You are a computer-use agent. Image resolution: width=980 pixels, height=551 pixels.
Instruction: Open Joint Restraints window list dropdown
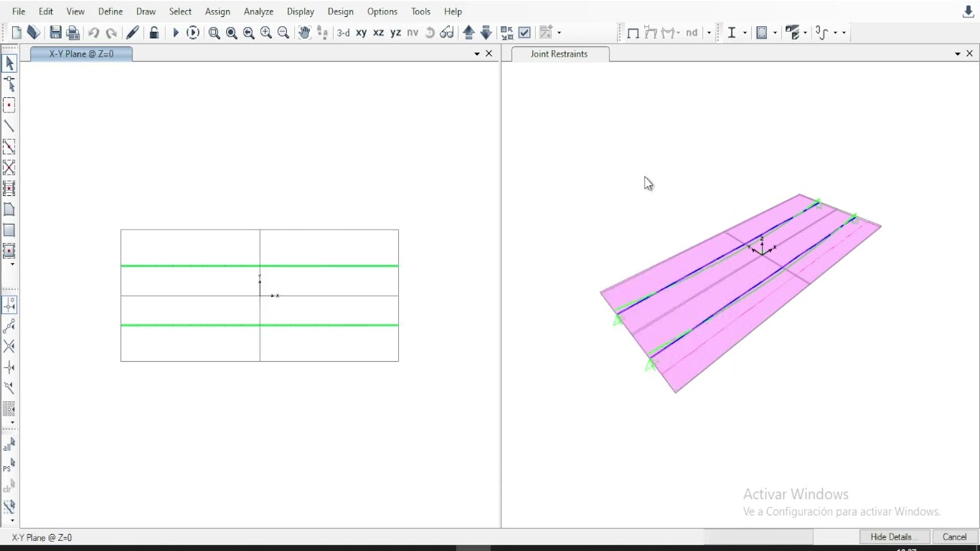click(958, 54)
